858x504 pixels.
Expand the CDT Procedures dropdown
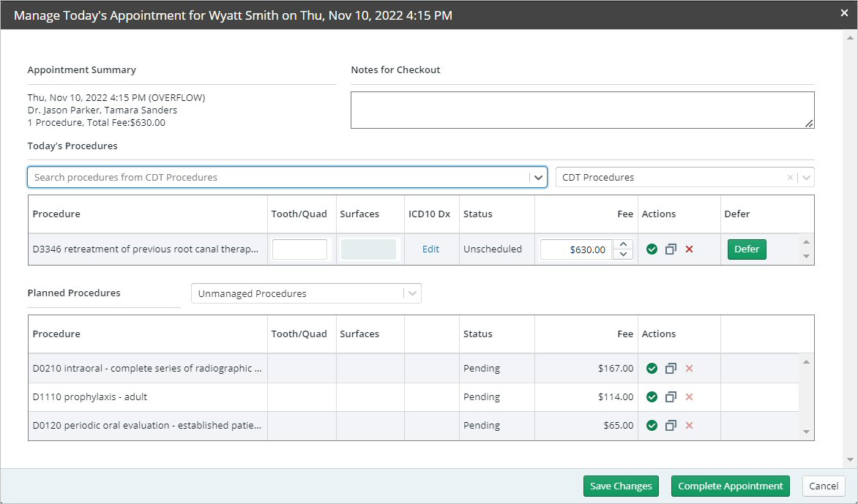(x=806, y=178)
